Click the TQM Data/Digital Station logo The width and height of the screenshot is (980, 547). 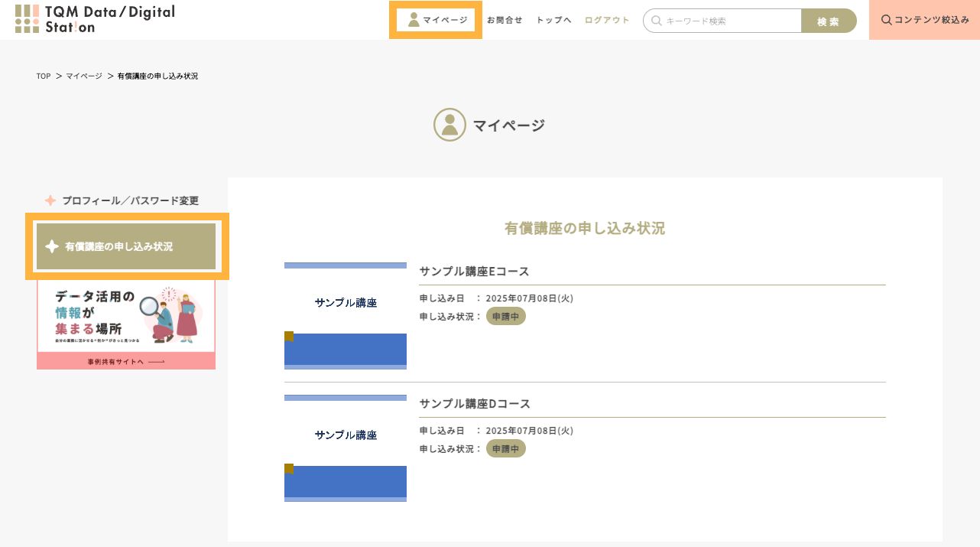95,19
